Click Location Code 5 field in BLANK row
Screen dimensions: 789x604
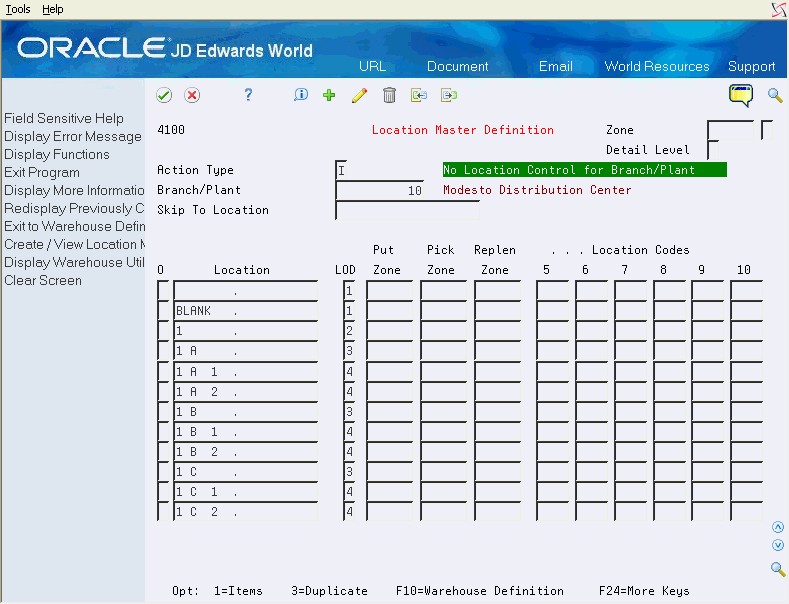pyautogui.click(x=553, y=311)
